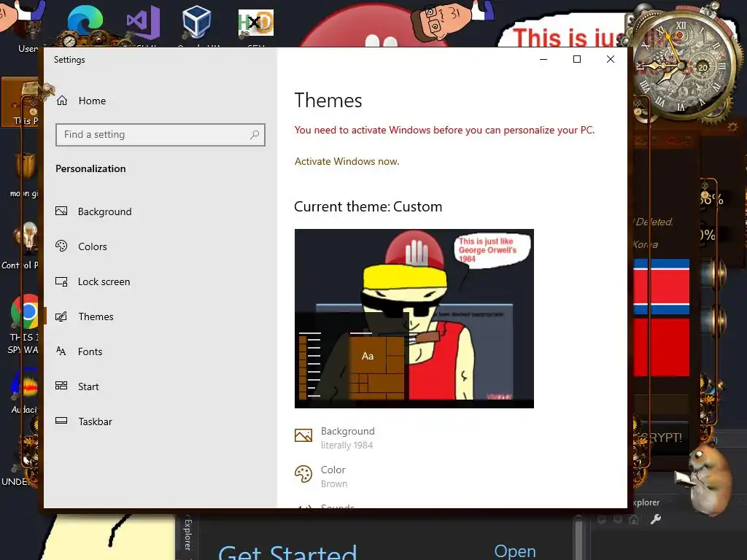Viewport: 747px width, 560px height.
Task: Open the Fonts settings page
Action: click(90, 351)
